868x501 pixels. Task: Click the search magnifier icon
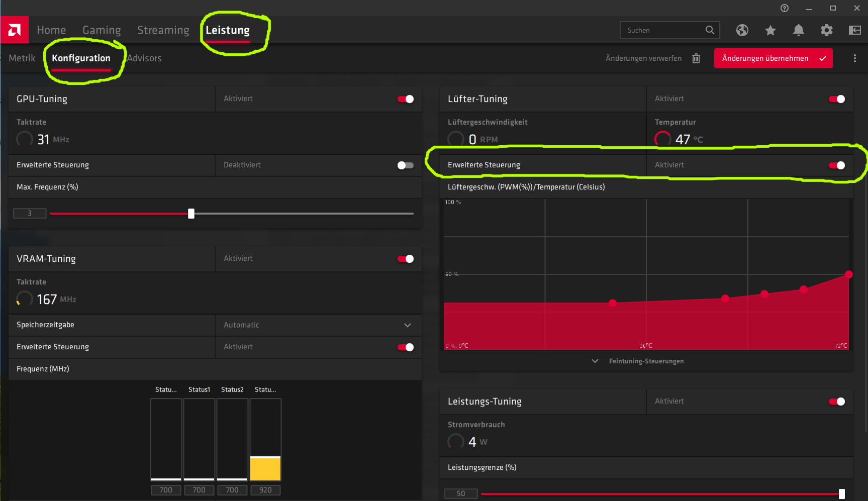pos(710,30)
